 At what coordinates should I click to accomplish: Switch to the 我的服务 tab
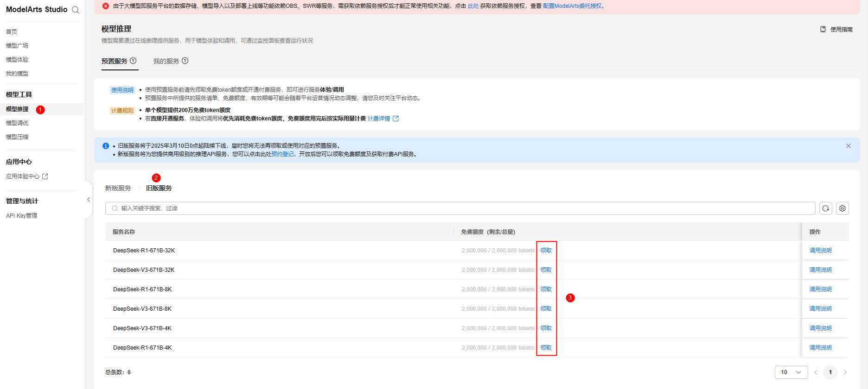click(166, 61)
